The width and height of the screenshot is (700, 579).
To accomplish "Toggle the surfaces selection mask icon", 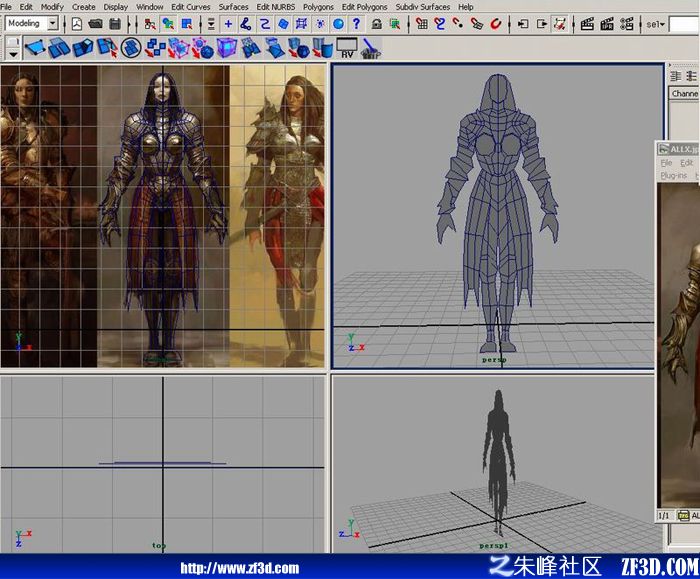I will [x=283, y=24].
